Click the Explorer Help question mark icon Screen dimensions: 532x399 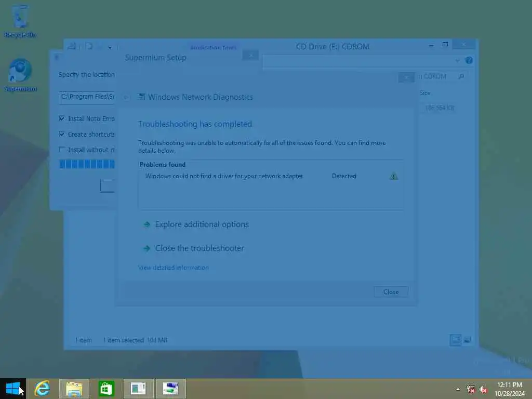(x=469, y=60)
